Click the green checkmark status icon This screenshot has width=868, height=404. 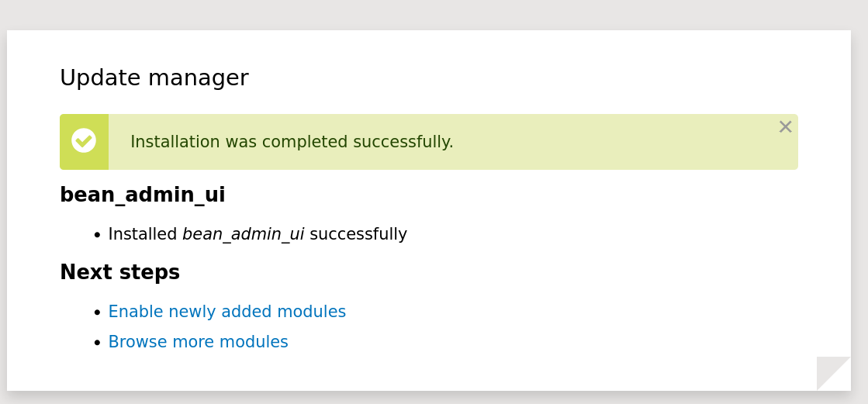pos(84,140)
